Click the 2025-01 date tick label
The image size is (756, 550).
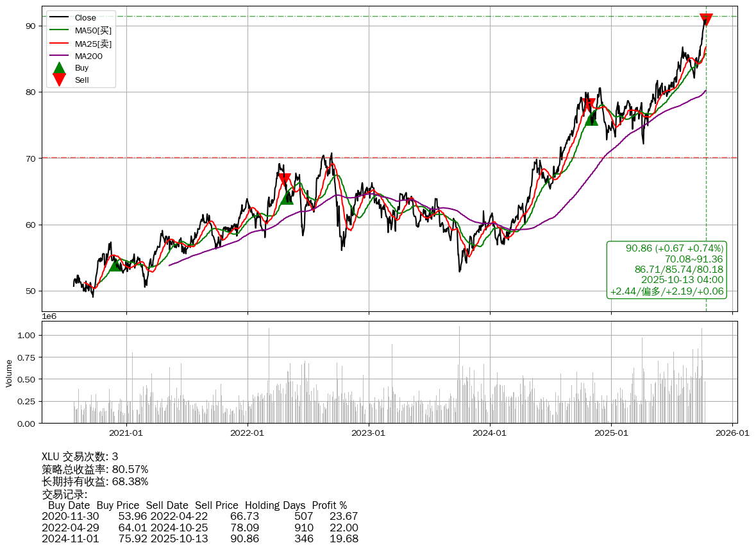click(611, 433)
